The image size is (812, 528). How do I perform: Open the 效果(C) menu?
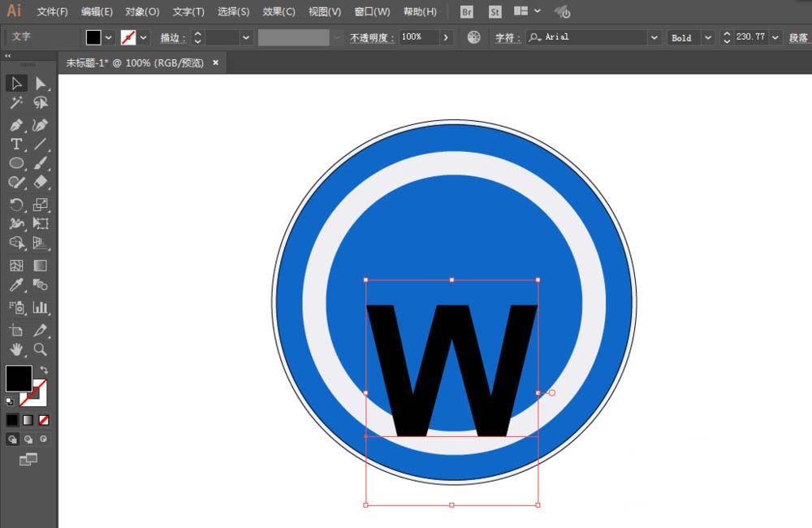tap(279, 12)
